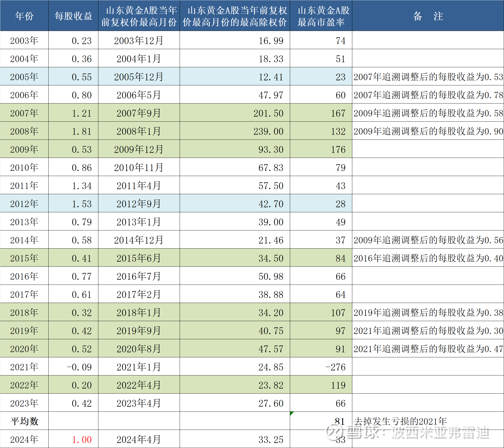The width and height of the screenshot is (504, 448).
Task: Click the value 47.97
Action: pos(271,95)
